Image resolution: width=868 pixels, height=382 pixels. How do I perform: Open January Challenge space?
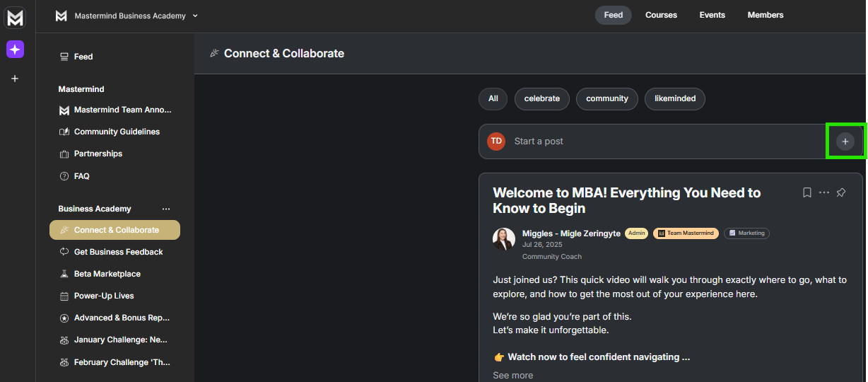pos(115,340)
